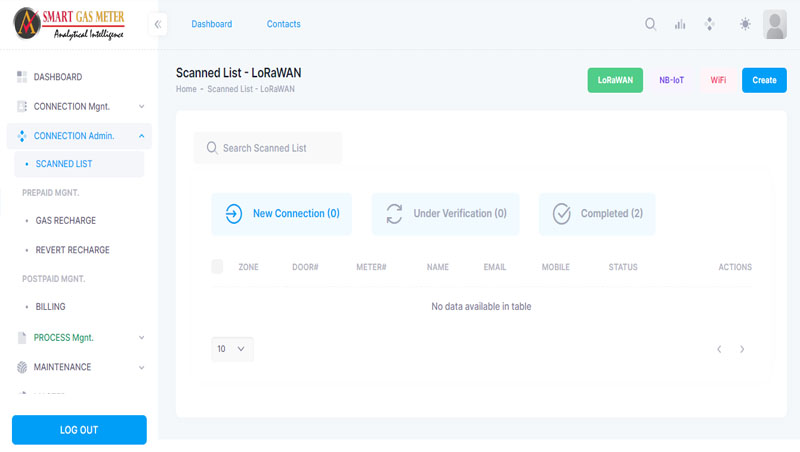Open the user avatar profile menu

(775, 24)
